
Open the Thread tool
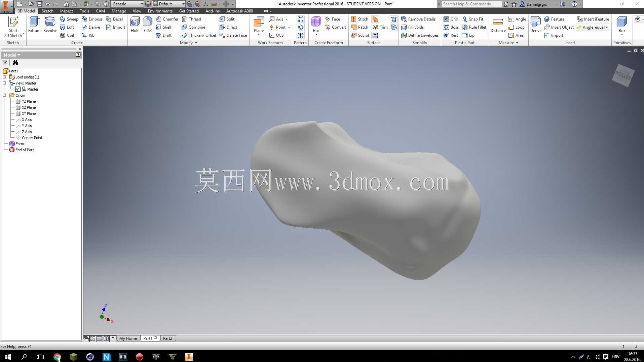(191, 19)
